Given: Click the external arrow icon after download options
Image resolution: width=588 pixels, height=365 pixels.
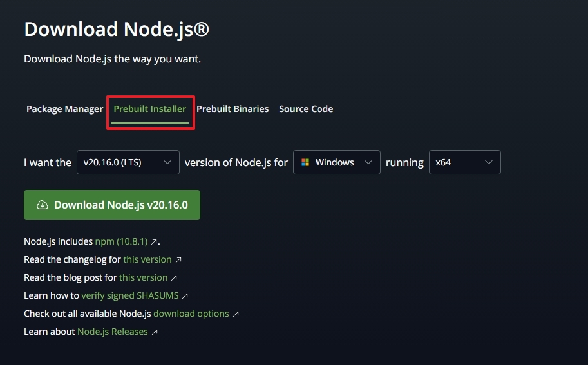Looking at the screenshot, I should coord(236,314).
